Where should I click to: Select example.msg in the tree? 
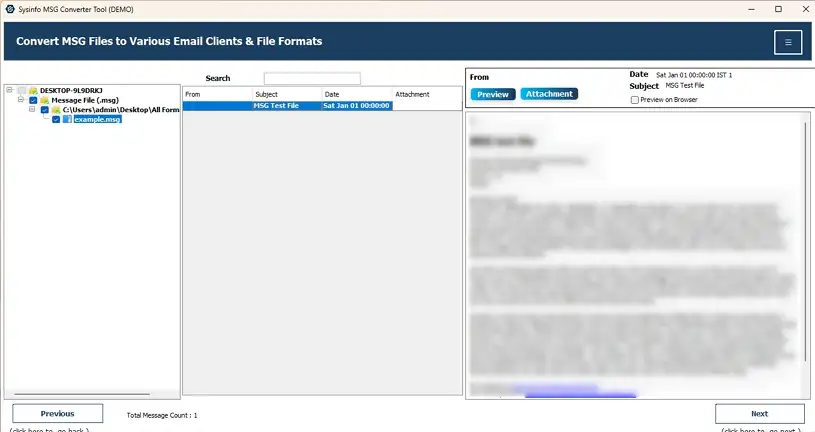click(97, 120)
